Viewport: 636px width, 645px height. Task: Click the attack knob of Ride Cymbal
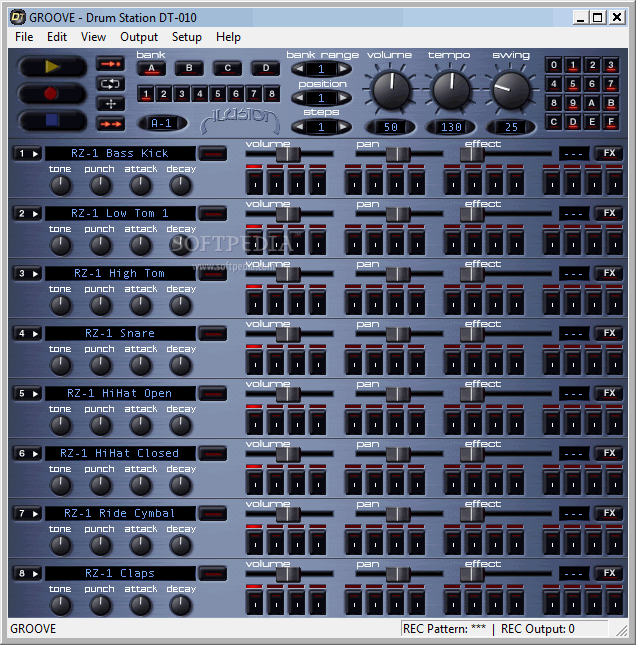(x=140, y=545)
